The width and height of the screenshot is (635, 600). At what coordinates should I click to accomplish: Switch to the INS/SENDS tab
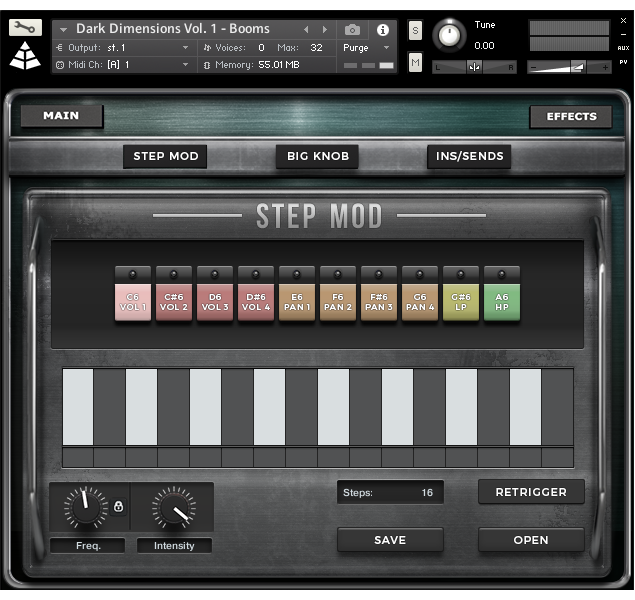click(469, 156)
